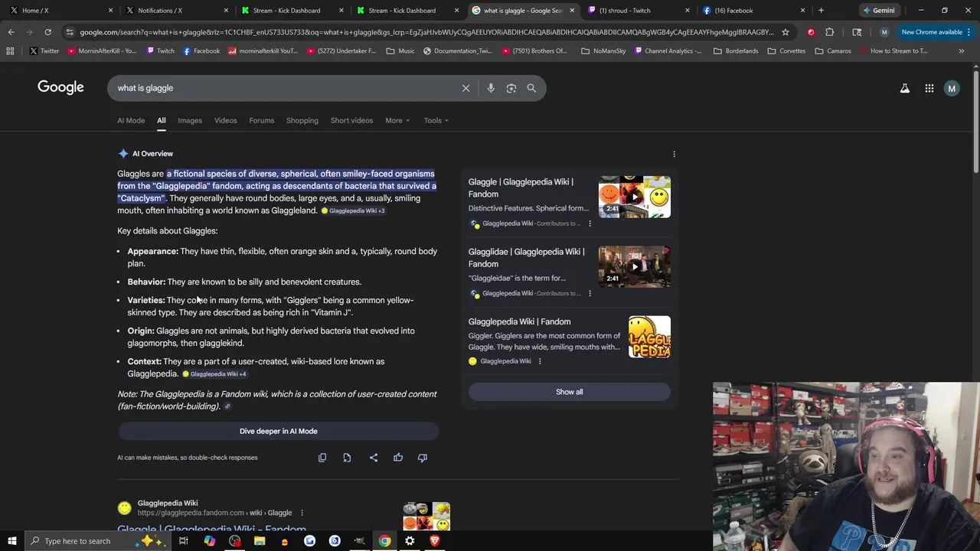Bookmark this page with star icon
Viewport: 980px width, 551px height.
(785, 32)
